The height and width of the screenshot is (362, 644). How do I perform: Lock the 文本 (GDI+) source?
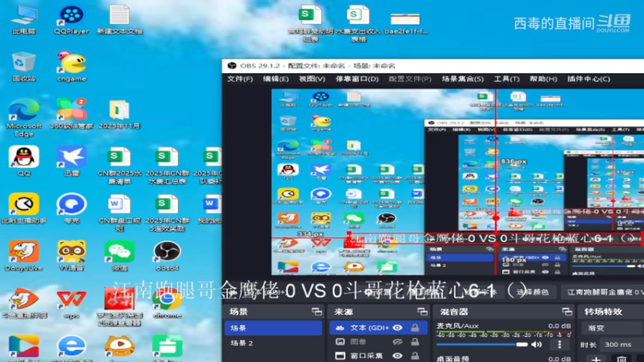click(415, 327)
